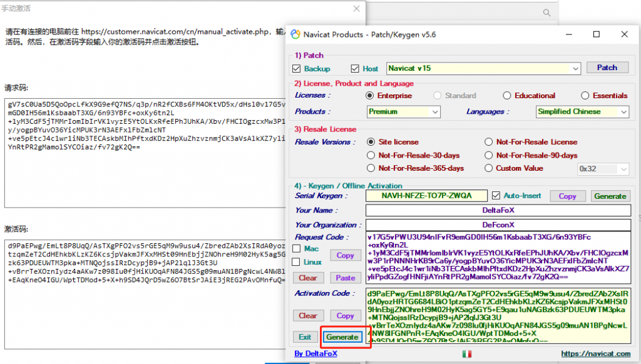Open the Languages dropdown showing Simplified Chinese
This screenshot has height=364, width=641.
623,111
